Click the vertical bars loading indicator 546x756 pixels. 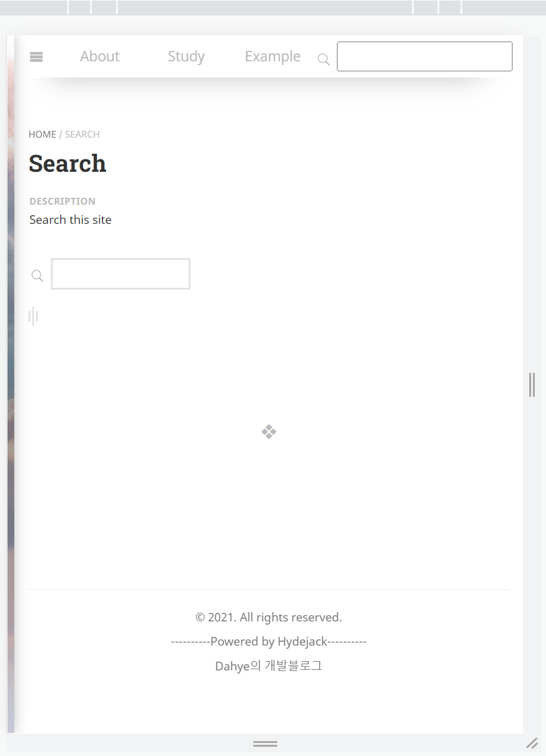(34, 316)
